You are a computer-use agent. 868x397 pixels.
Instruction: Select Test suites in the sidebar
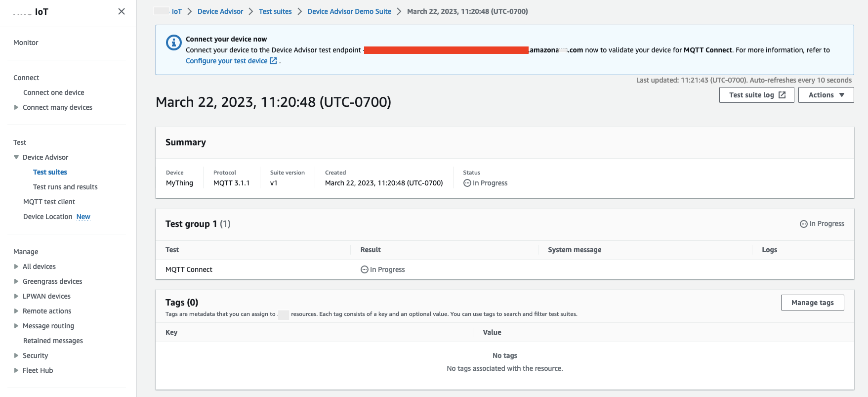click(x=50, y=172)
